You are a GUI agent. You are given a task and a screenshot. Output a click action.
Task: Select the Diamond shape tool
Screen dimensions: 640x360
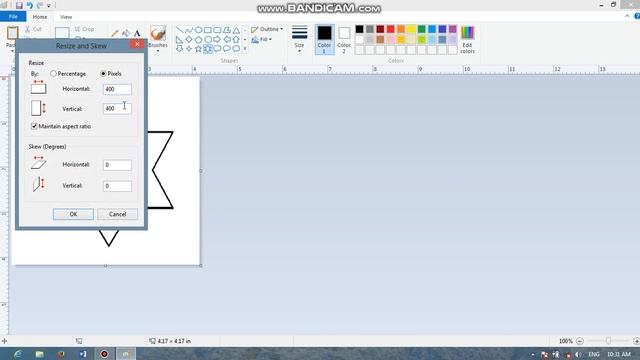pyautogui.click(x=189, y=40)
